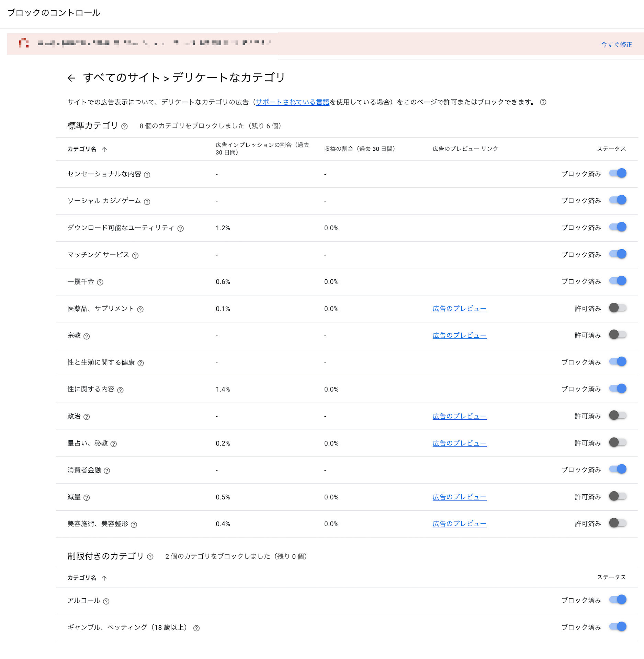Open 広告のプレビュー for 医薬品、サプリメント

click(460, 309)
